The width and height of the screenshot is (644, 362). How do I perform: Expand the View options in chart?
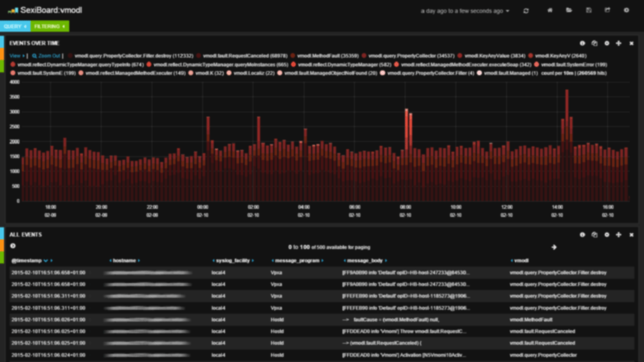click(x=17, y=56)
